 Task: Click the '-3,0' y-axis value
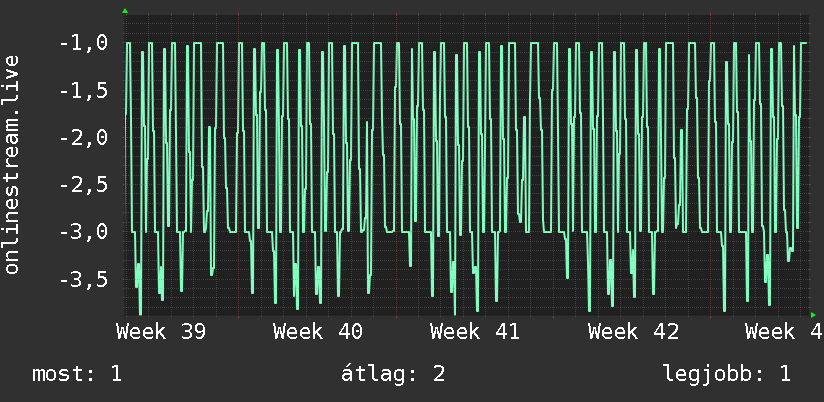[84, 232]
